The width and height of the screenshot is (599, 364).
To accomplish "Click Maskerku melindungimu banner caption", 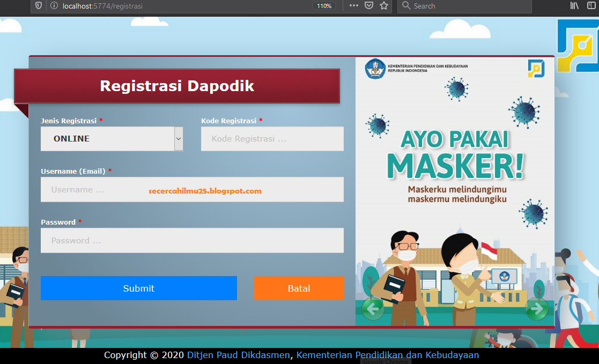I will click(457, 194).
